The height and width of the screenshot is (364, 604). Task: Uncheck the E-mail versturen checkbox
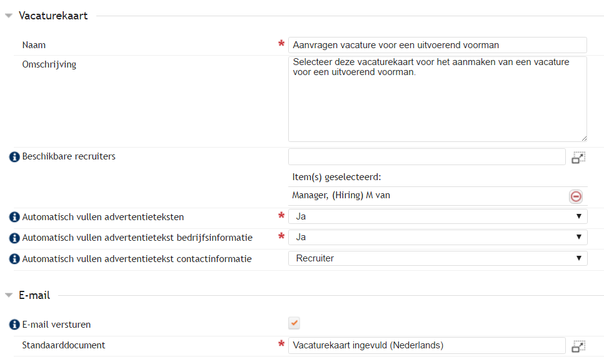click(294, 323)
